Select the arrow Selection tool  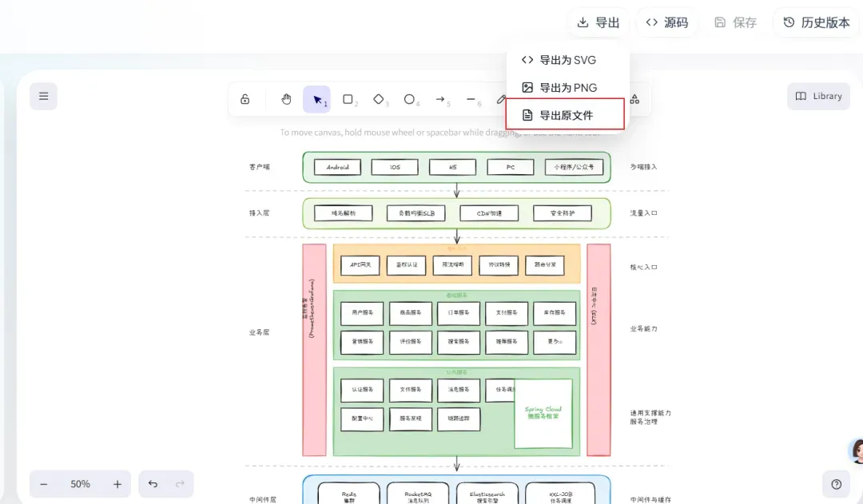[316, 100]
